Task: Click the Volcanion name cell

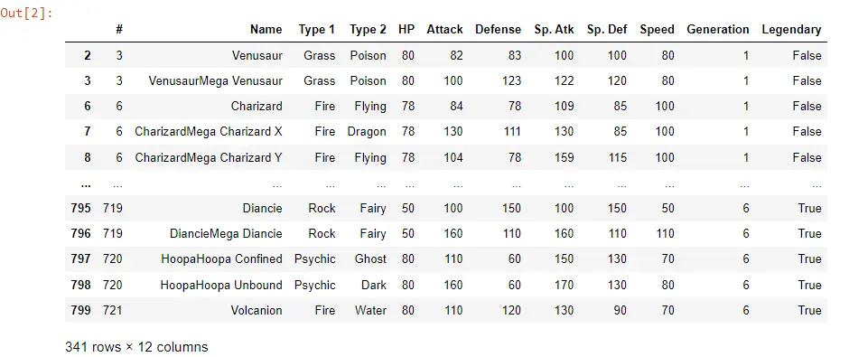Action: [257, 310]
